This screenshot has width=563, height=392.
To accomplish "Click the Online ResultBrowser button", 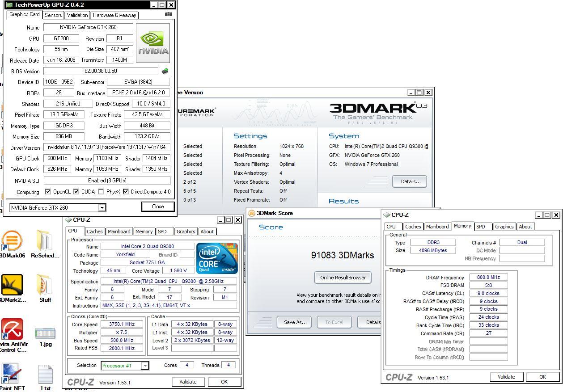I will click(x=343, y=278).
